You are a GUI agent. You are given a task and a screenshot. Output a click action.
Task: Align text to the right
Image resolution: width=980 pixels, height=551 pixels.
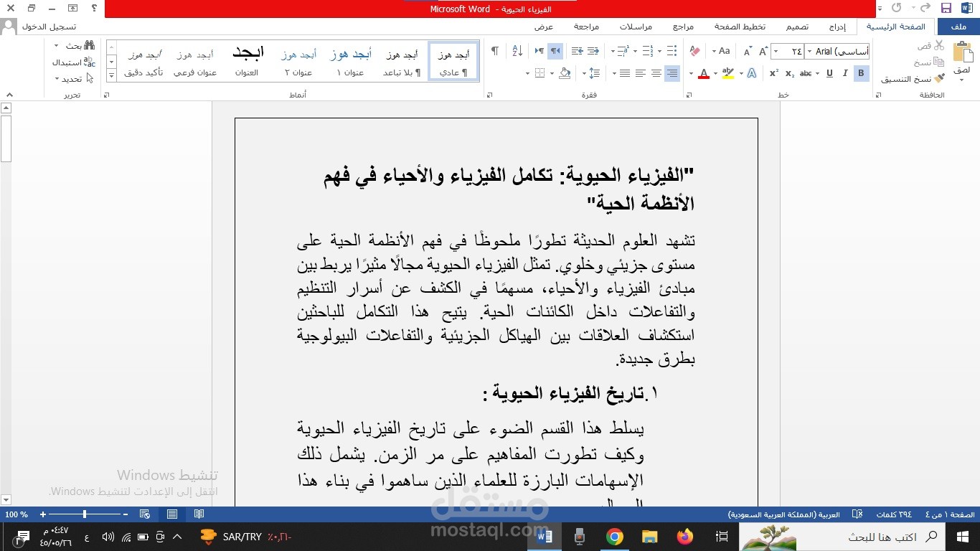click(x=672, y=73)
